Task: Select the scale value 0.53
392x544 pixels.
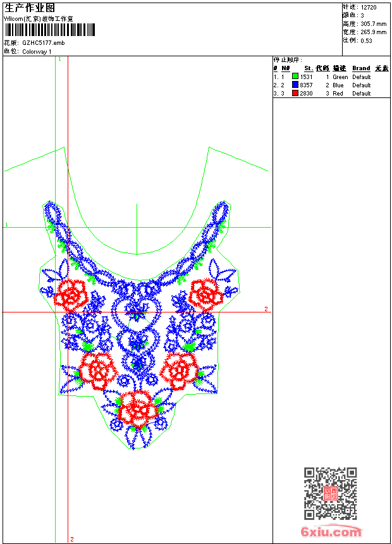Action: pos(366,40)
